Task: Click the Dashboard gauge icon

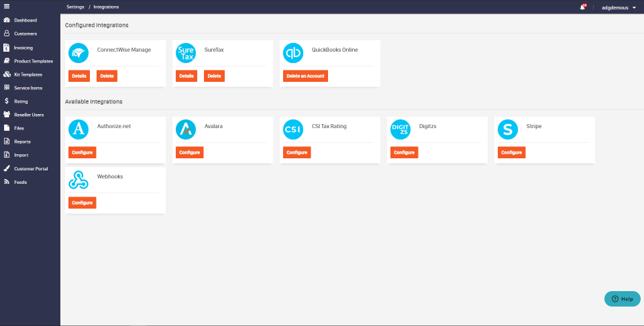Action: tap(7, 20)
